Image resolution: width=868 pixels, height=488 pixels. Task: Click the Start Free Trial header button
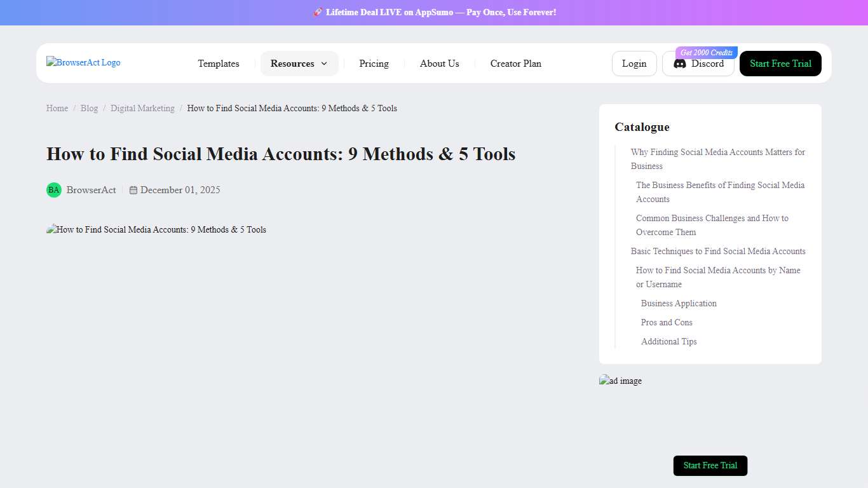tap(780, 64)
